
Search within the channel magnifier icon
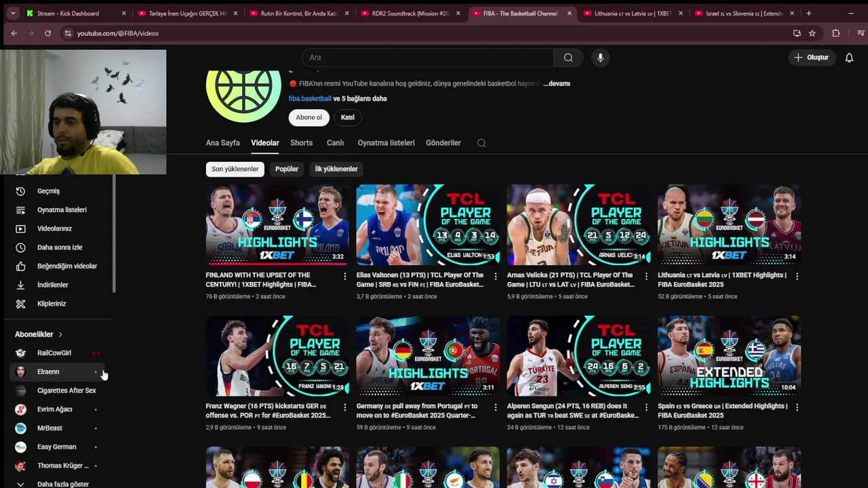coord(481,143)
